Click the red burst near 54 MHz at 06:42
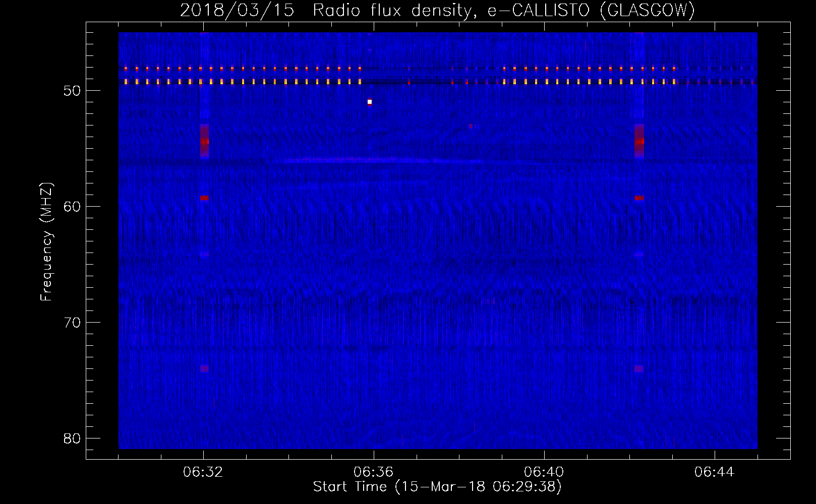Screen dimensions: 816x504 coord(639,141)
